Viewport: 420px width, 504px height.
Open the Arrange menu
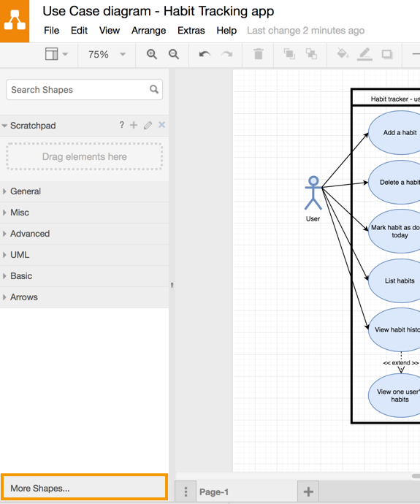coord(148,31)
